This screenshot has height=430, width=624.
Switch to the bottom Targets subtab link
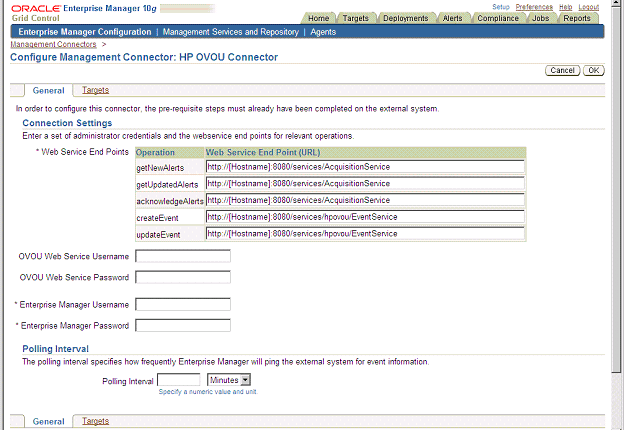(x=96, y=421)
